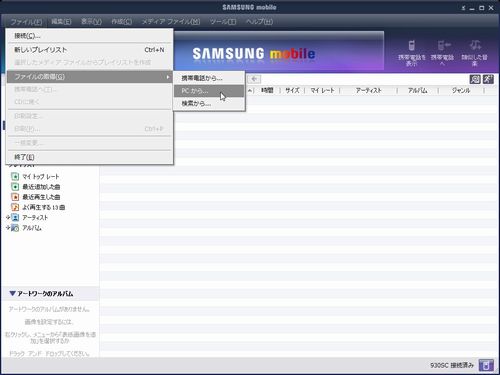Image resolution: width=500 pixels, height=375 pixels.
Task: Click the アートワークのアルバム header text
Action: pos(45,294)
